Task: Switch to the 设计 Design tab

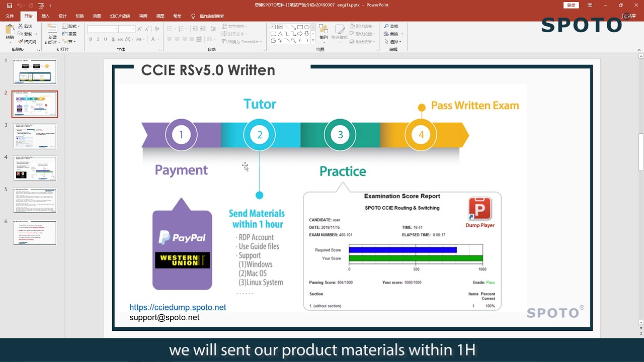Action: [62, 16]
